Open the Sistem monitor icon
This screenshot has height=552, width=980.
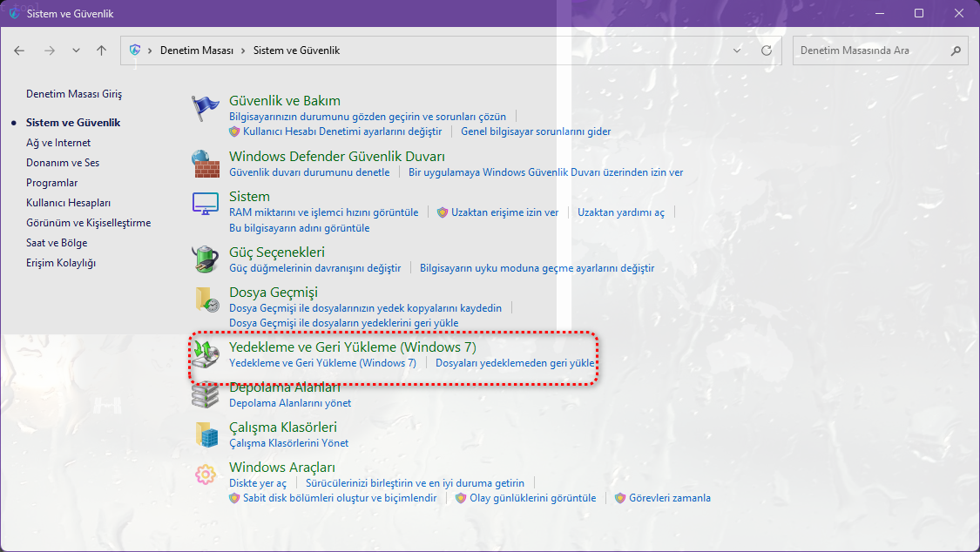click(205, 204)
